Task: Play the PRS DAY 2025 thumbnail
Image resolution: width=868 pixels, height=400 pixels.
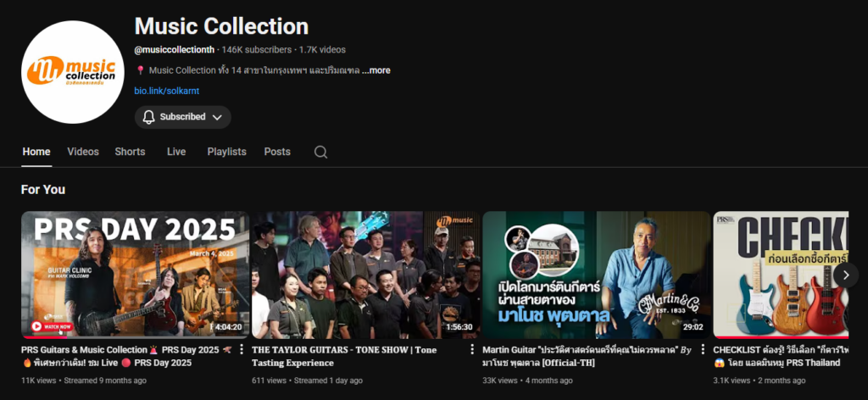Action: [135, 275]
